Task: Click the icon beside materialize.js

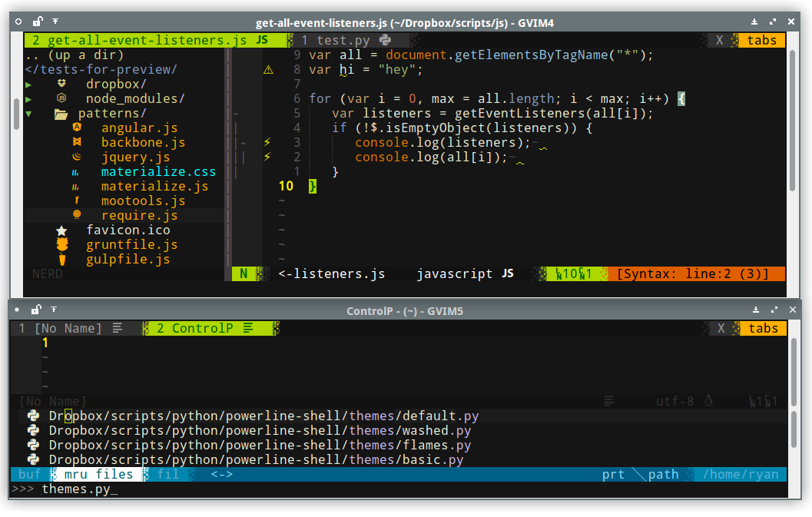Action: click(x=75, y=187)
